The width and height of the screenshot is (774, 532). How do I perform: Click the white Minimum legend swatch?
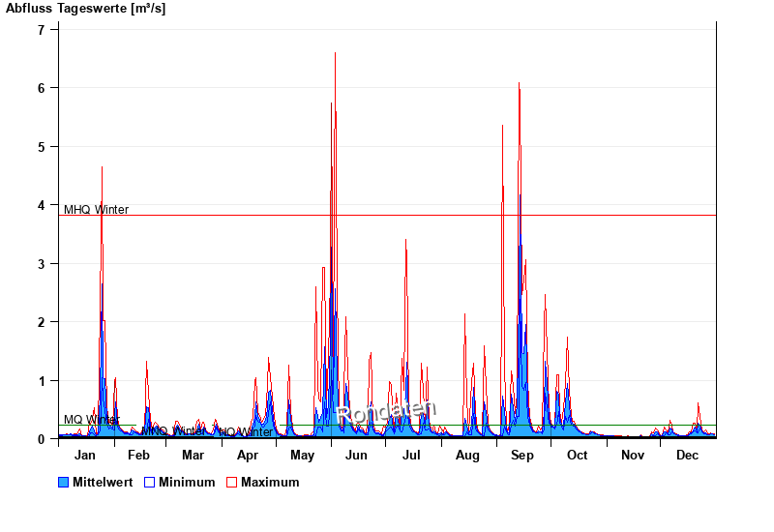pos(150,482)
